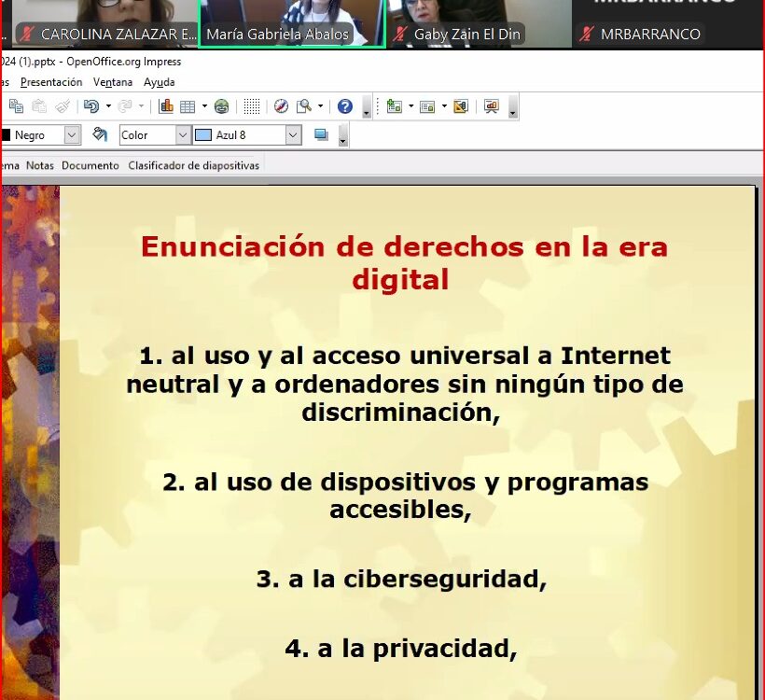Screen dimensions: 765x700
Task: Click the paint bucket Area fill icon
Action: click(x=101, y=135)
